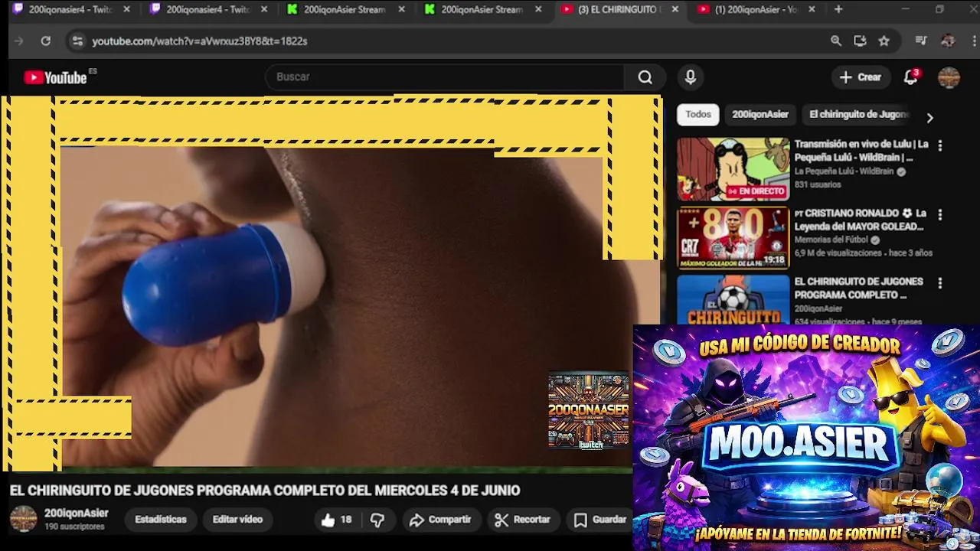Viewport: 980px width, 551px height.
Task: Click the Chiringuito suggested video thumbnail
Action: [733, 300]
